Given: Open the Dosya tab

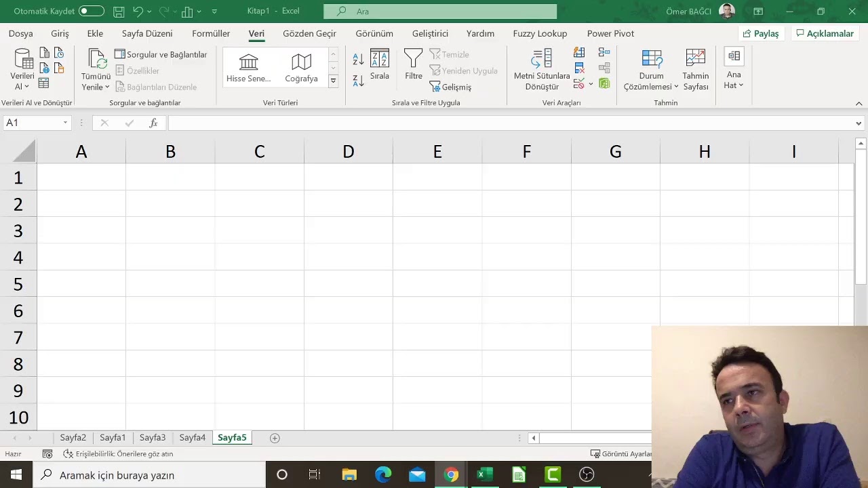Looking at the screenshot, I should (21, 33).
